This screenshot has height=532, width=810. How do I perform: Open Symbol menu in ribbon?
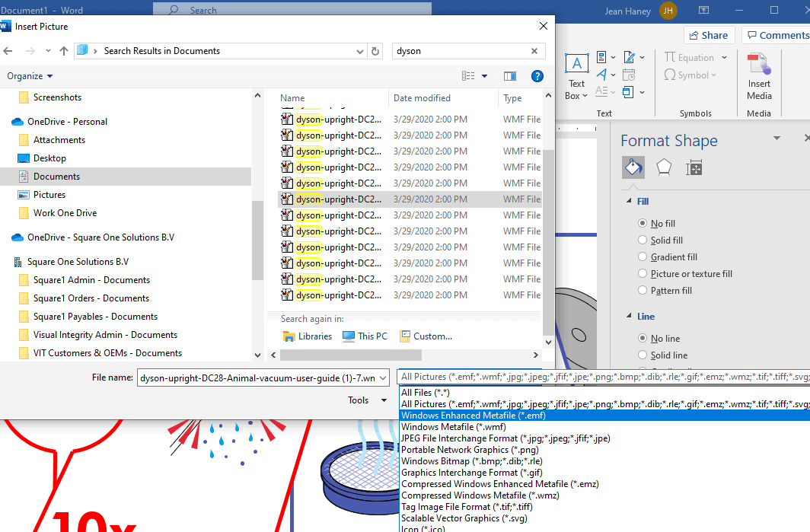pyautogui.click(x=690, y=75)
